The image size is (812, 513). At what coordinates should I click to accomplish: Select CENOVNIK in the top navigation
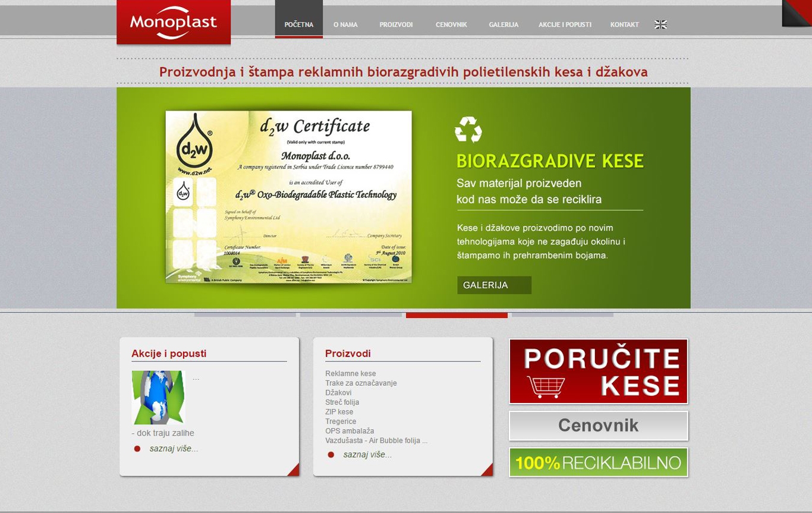[451, 24]
